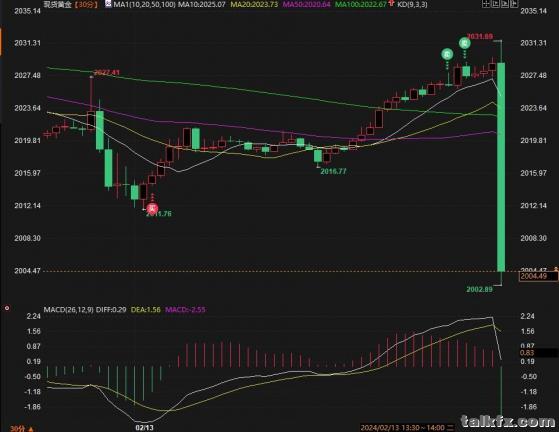
Task: Click the small alert icon right of 2004.47 line
Action: [555, 268]
